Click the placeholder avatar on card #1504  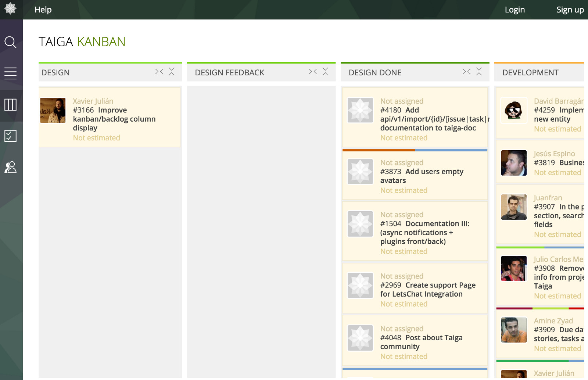click(360, 224)
